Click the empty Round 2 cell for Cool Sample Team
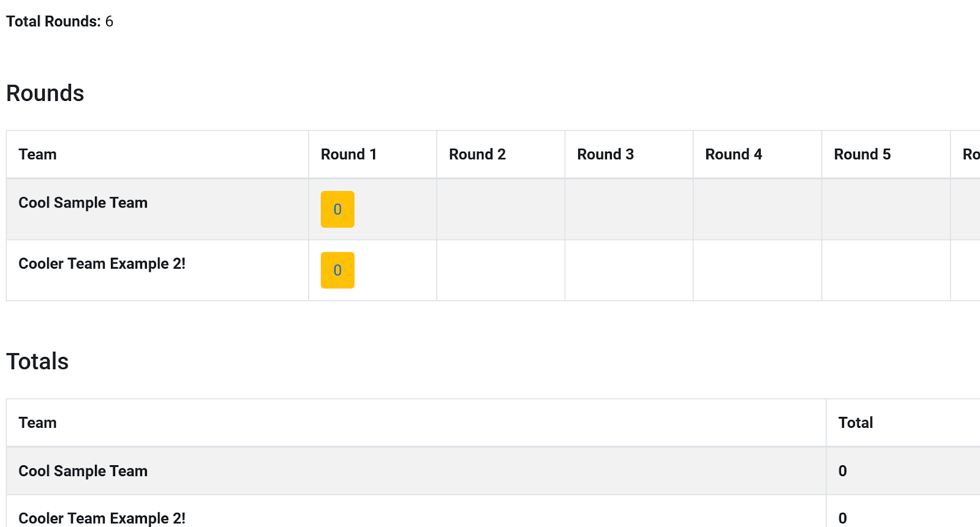This screenshot has height=527, width=980. tap(501, 209)
